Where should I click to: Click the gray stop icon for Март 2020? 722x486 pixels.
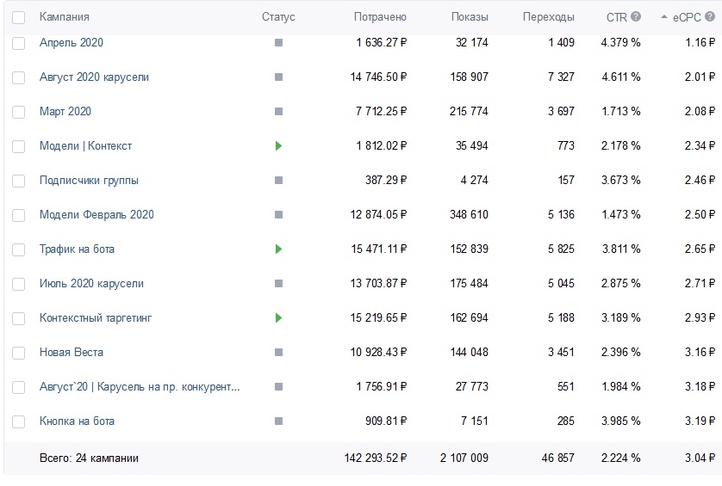point(278,112)
